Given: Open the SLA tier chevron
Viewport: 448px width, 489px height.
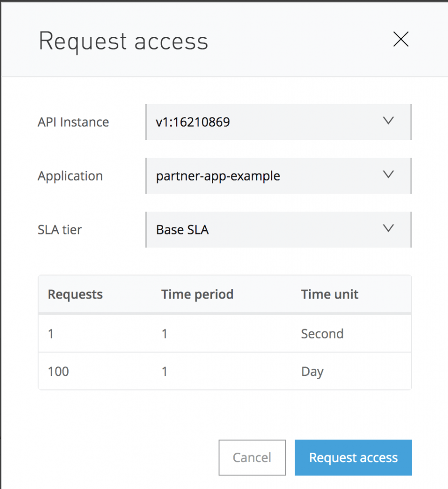Looking at the screenshot, I should tap(388, 228).
